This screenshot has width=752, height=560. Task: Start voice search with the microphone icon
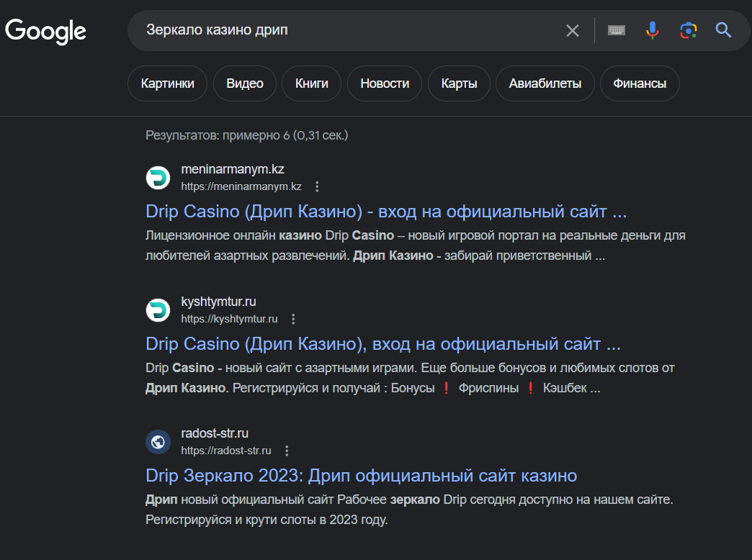(x=653, y=30)
